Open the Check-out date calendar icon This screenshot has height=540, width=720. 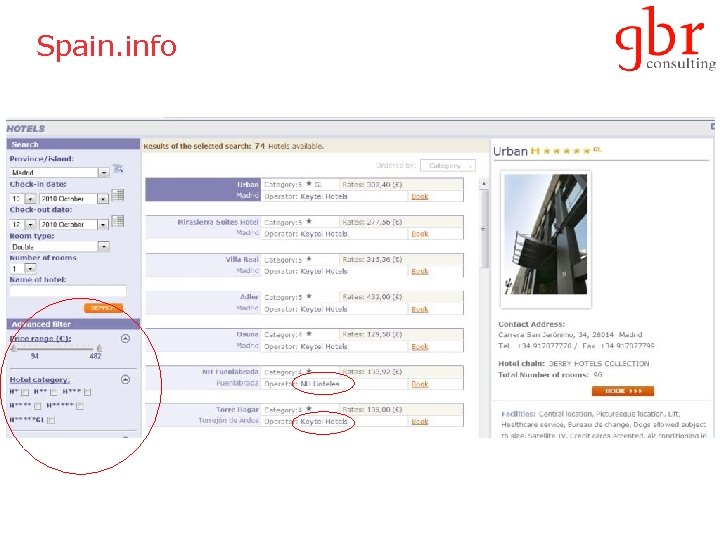point(118,221)
